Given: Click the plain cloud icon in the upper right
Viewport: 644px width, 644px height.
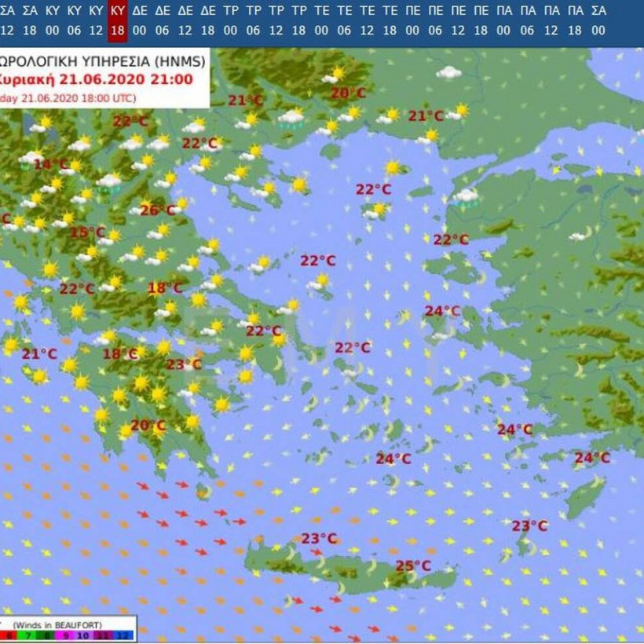Looking at the screenshot, I should 448,72.
